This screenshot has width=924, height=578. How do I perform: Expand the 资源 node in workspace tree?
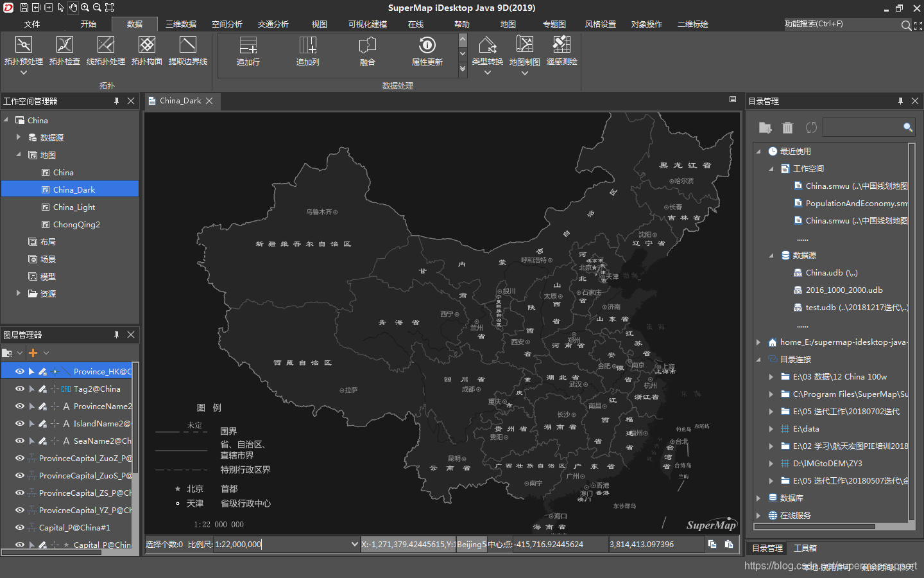(x=18, y=293)
